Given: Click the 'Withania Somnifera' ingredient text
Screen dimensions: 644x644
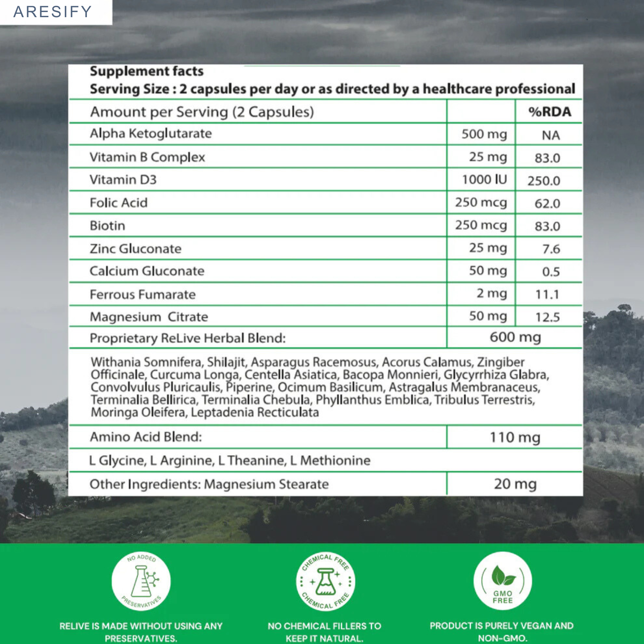Looking at the screenshot, I should 147,362.
